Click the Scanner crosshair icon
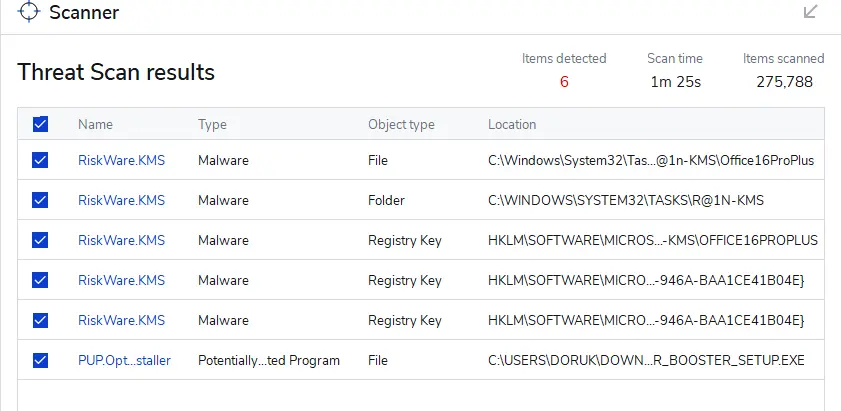 pos(29,12)
